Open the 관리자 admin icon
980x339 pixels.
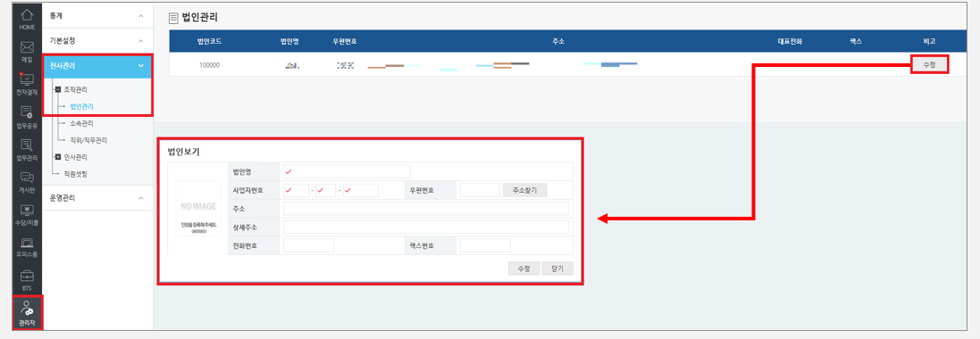pos(27,313)
